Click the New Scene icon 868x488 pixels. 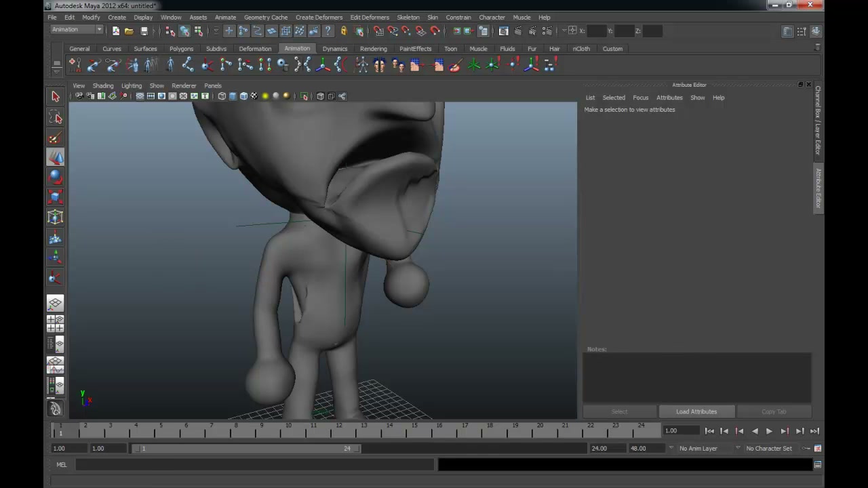pos(116,30)
